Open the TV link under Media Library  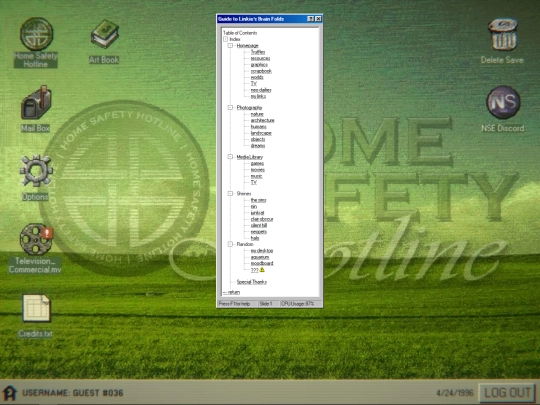click(254, 182)
